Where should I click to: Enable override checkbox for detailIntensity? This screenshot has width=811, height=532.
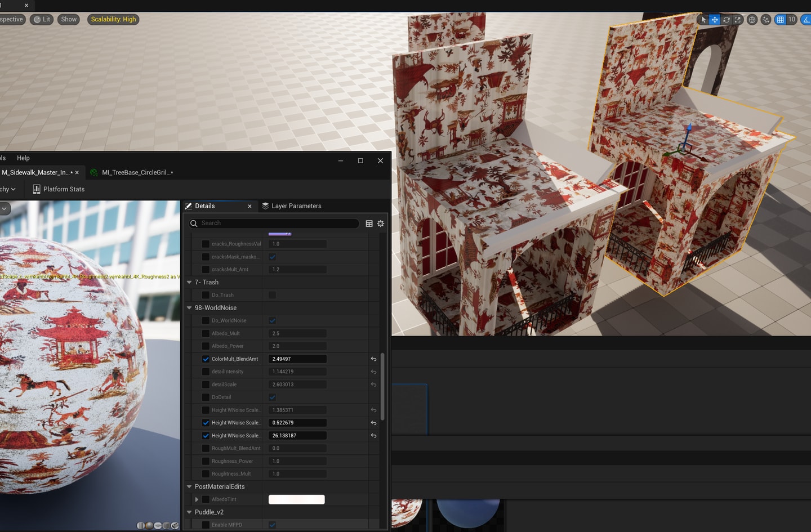(x=206, y=372)
